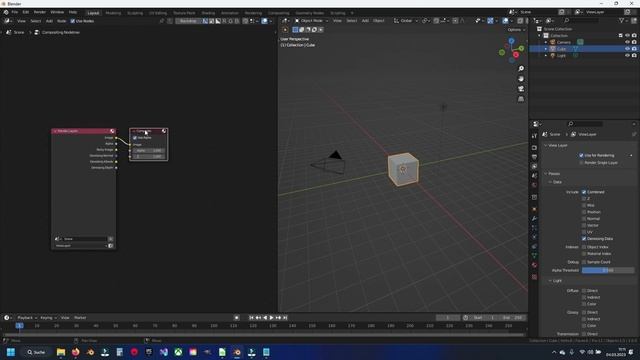Jump to the timeline end frame
This screenshot has width=640, height=360.
click(285, 318)
